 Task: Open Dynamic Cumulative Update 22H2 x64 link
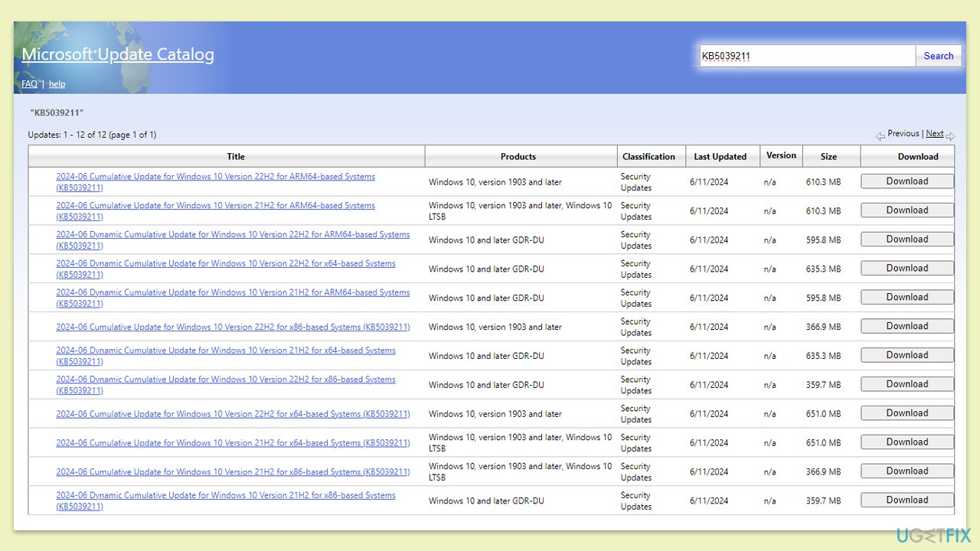[x=226, y=269]
